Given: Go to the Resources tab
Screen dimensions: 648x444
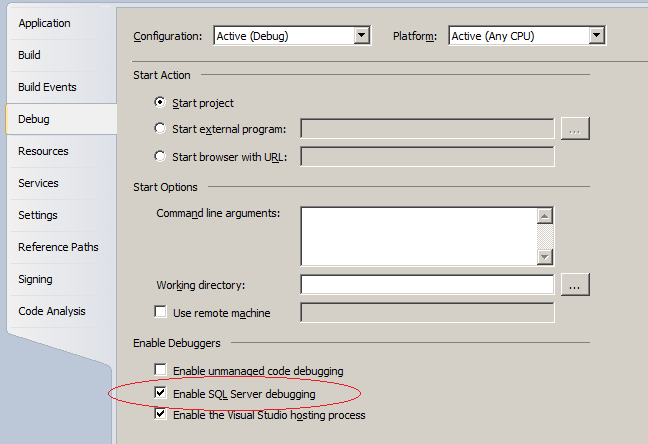Looking at the screenshot, I should (43, 151).
